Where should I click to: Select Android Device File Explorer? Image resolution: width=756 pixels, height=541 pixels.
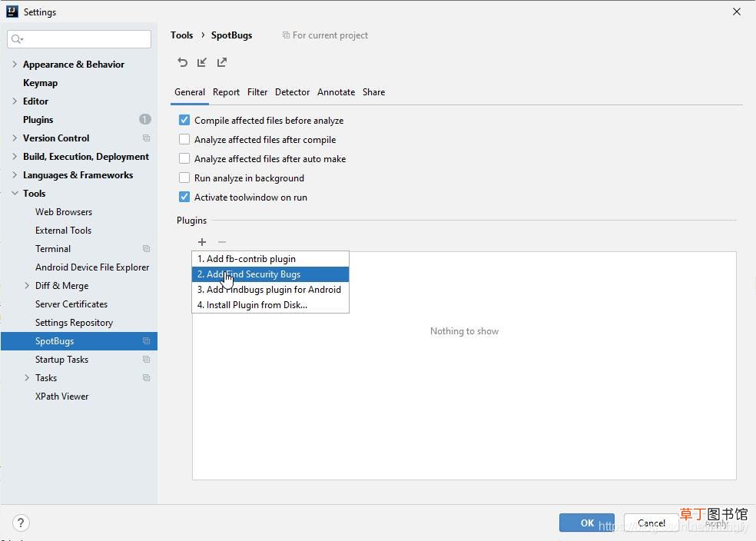pos(92,267)
